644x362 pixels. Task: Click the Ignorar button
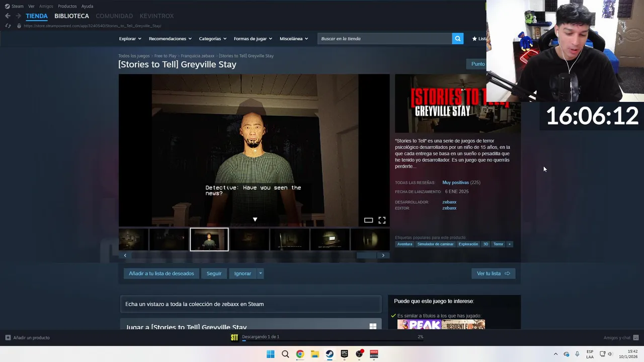tap(243, 274)
